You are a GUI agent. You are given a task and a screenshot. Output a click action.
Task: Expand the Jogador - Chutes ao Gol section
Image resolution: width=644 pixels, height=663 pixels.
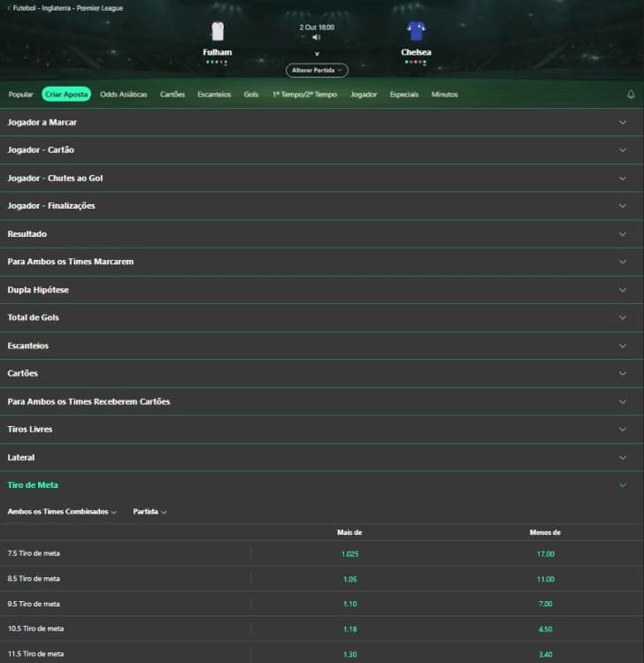tap(322, 178)
